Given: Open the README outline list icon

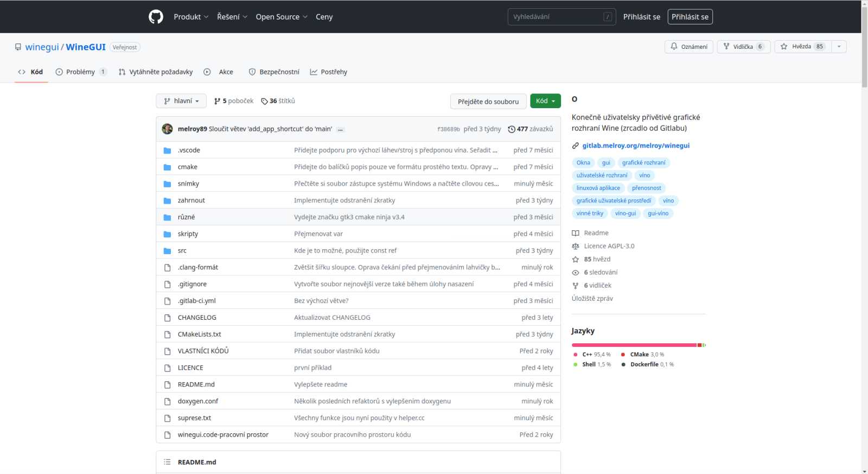Looking at the screenshot, I should point(167,462).
